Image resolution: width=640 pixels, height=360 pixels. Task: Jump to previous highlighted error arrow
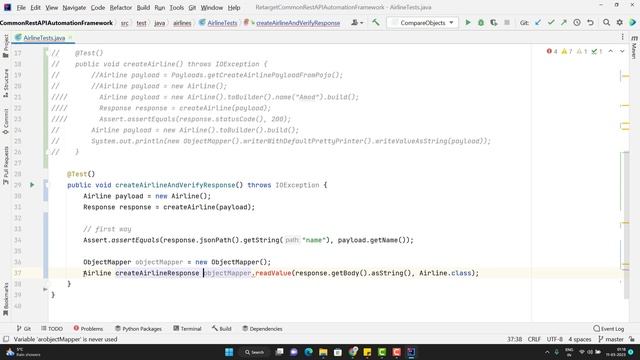[611, 51]
